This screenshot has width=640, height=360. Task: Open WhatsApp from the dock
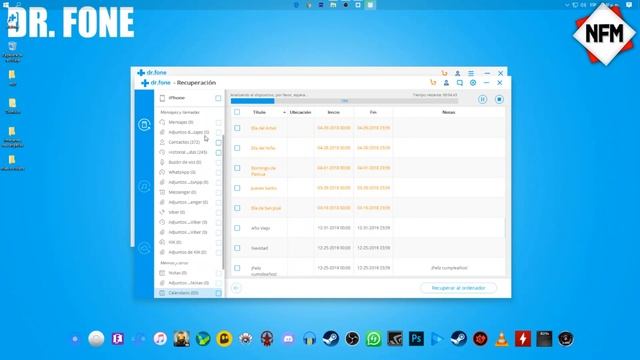pos(373,338)
